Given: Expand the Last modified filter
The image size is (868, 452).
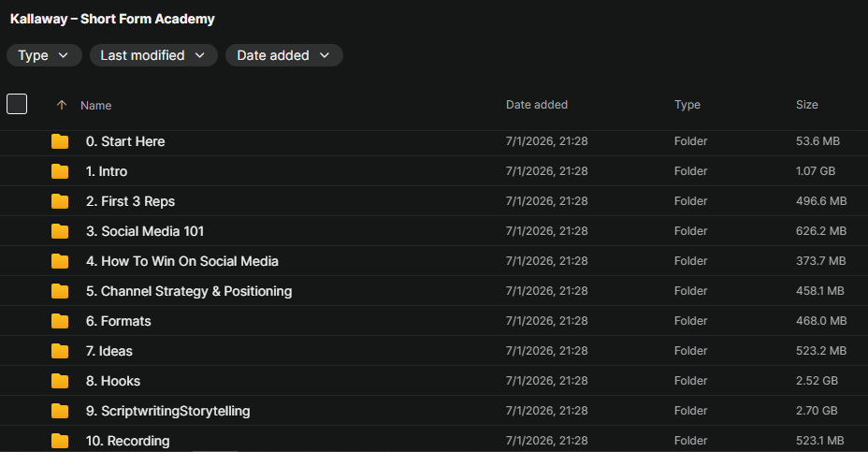Looking at the screenshot, I should tap(153, 55).
